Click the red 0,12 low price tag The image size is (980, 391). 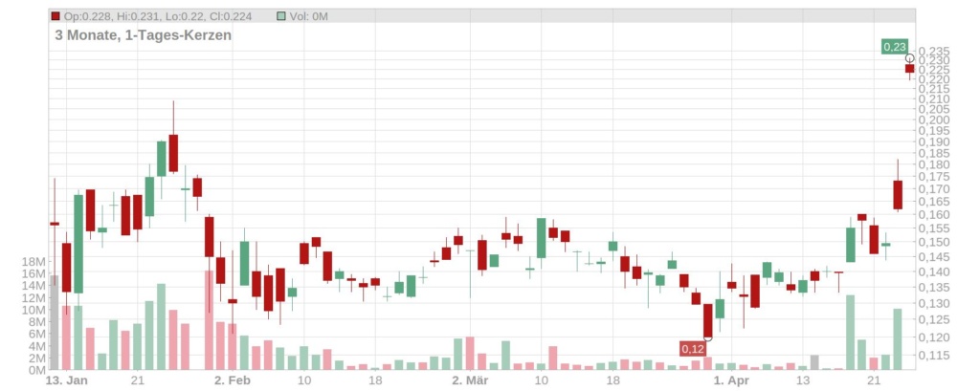692,349
